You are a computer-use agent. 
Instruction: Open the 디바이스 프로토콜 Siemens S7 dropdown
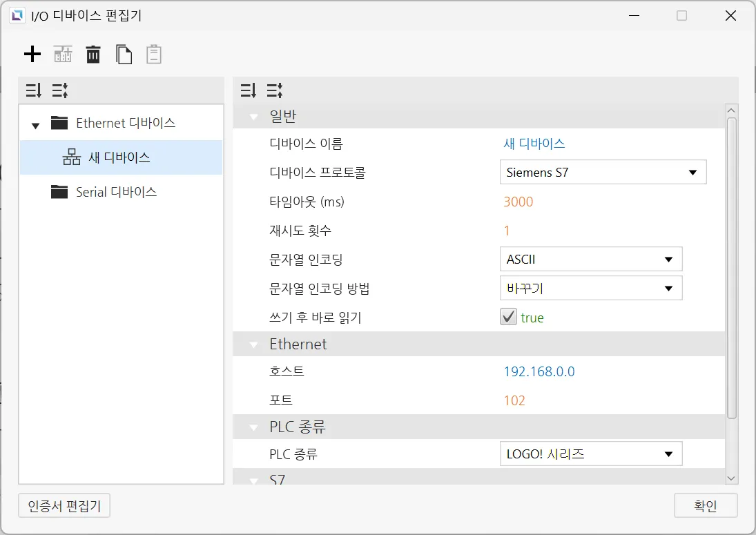coord(602,173)
